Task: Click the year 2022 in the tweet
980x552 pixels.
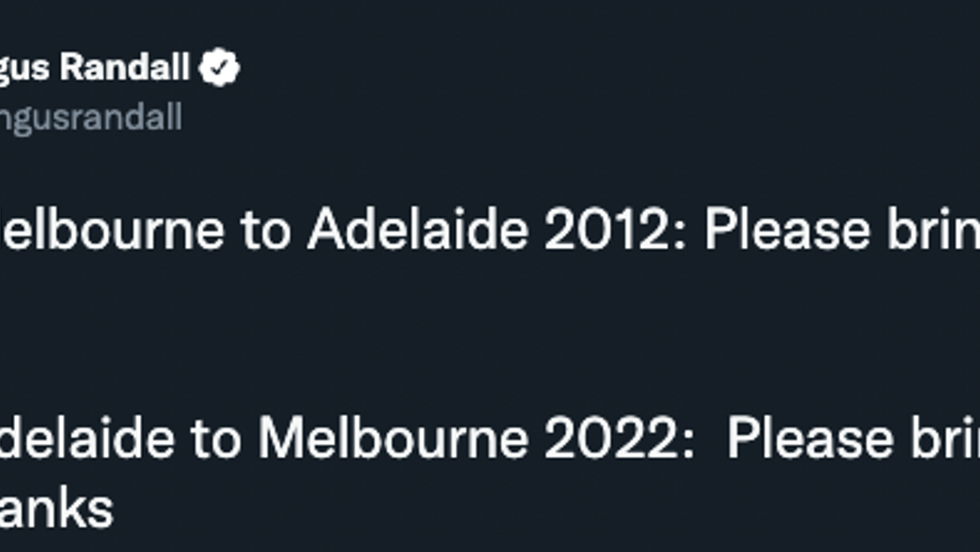Action: tap(620, 439)
